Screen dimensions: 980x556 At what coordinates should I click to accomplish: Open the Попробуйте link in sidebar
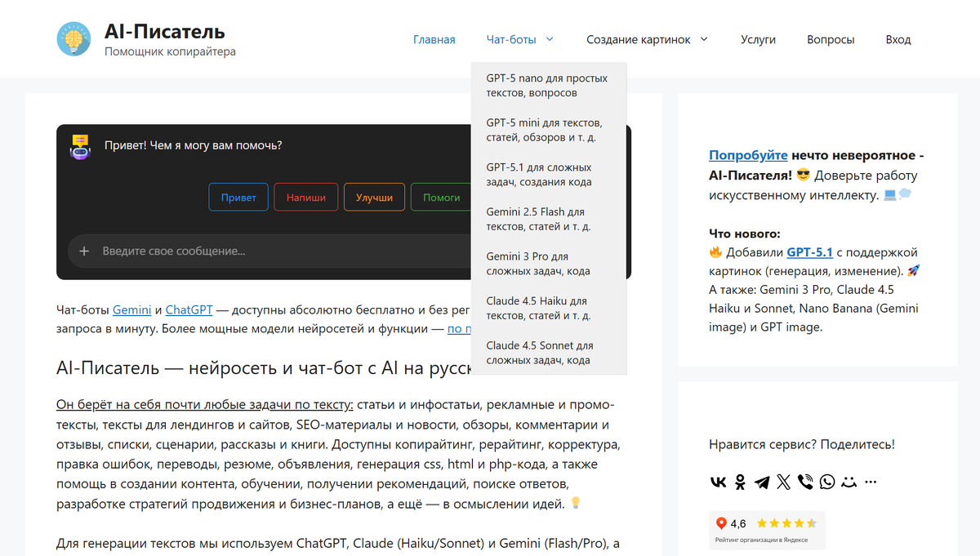[x=747, y=155]
